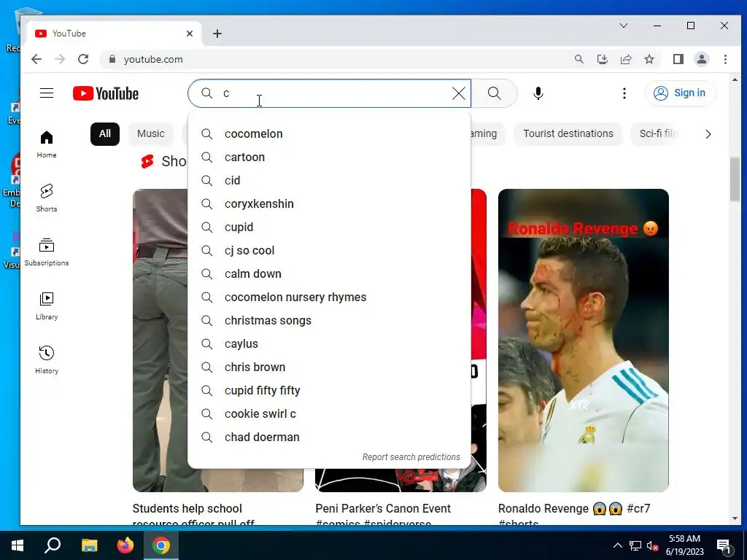Click the YouTube logo
This screenshot has width=747, height=560.
pyautogui.click(x=106, y=93)
